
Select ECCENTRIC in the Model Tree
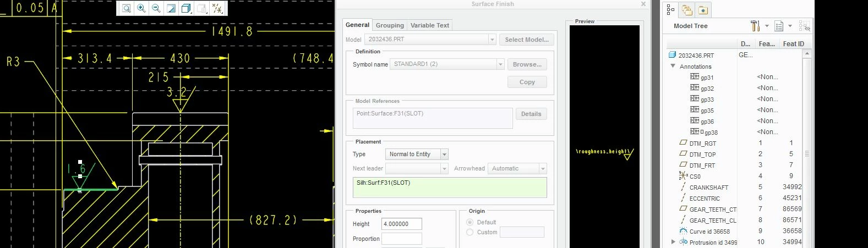[x=705, y=198]
